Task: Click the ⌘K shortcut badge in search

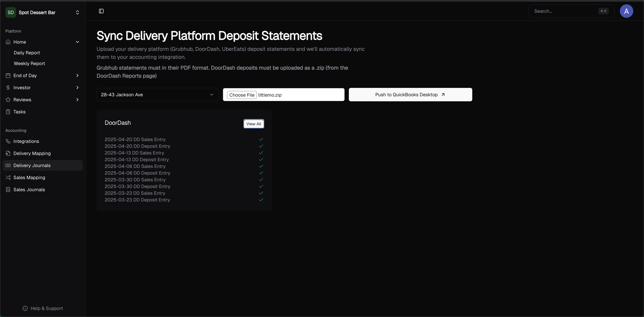Action: (x=604, y=11)
